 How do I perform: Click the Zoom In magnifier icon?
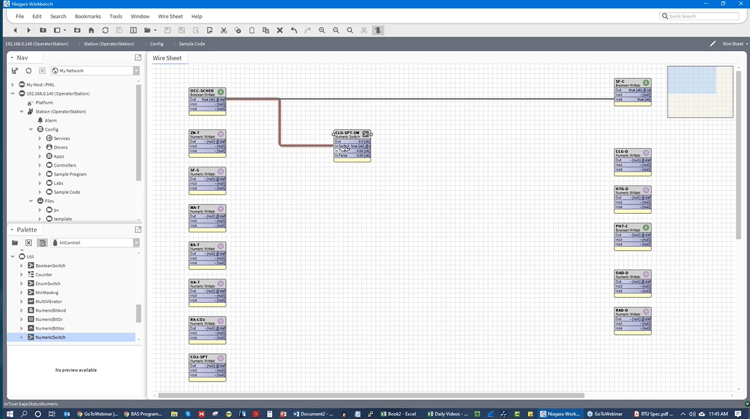point(322,30)
